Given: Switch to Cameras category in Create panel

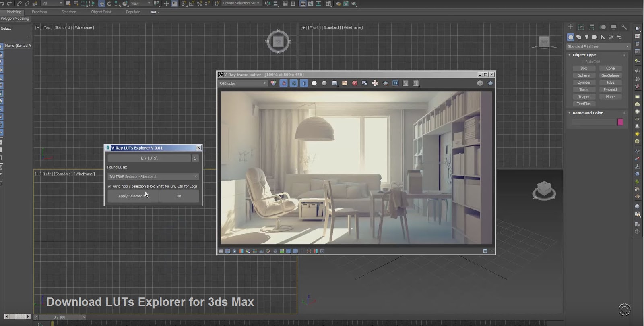Looking at the screenshot, I should point(594,37).
